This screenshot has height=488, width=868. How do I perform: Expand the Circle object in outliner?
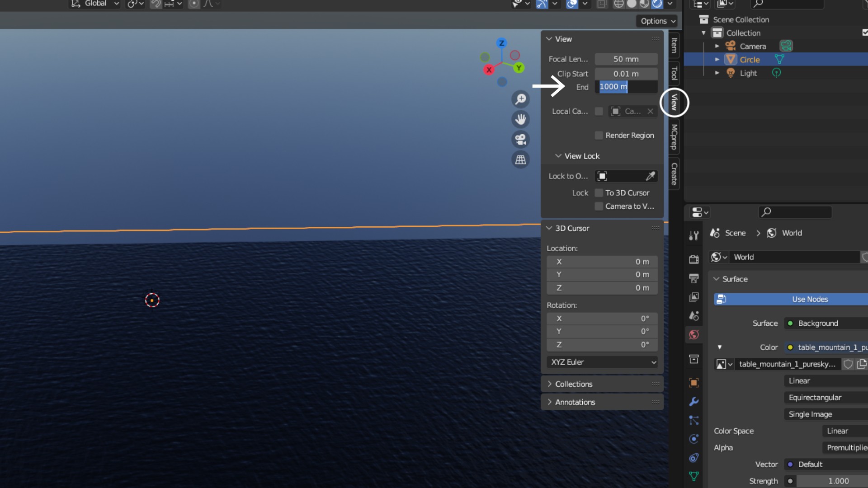pyautogui.click(x=717, y=60)
